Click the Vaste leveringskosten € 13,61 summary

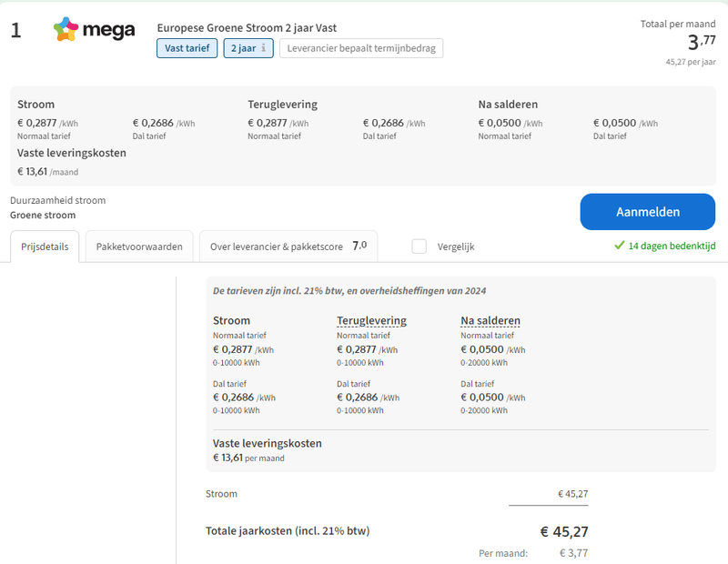tap(71, 162)
